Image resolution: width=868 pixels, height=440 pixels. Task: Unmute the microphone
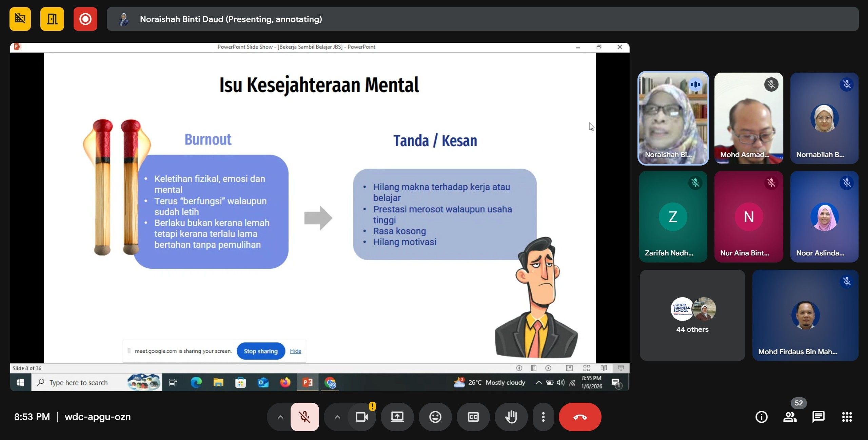[x=304, y=417]
